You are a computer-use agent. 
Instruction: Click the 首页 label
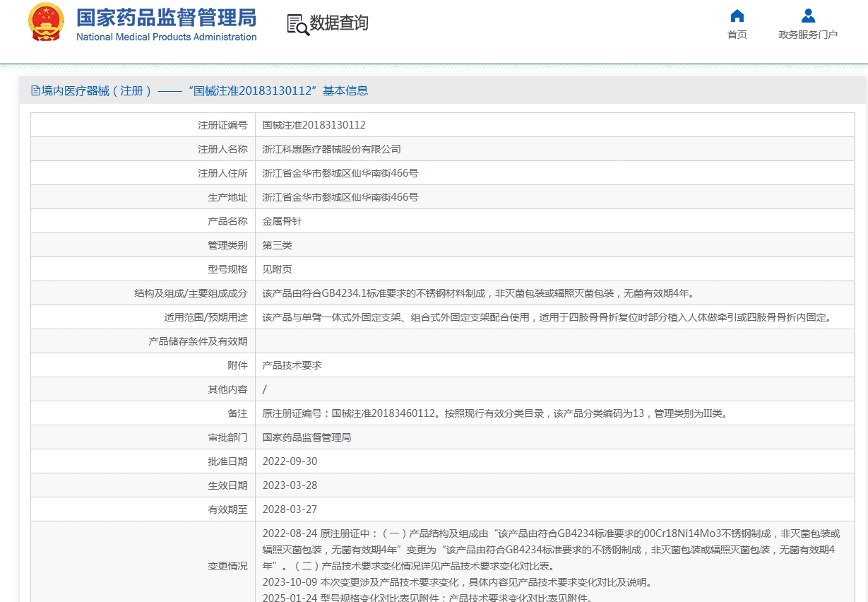[737, 35]
